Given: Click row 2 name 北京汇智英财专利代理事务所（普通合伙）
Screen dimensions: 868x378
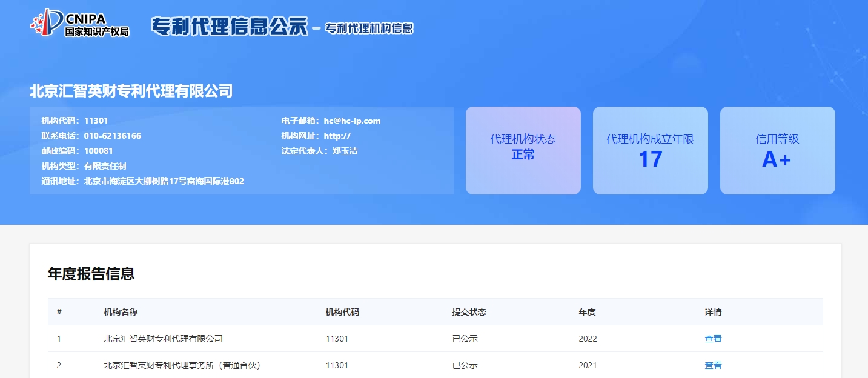Looking at the screenshot, I should tap(182, 365).
